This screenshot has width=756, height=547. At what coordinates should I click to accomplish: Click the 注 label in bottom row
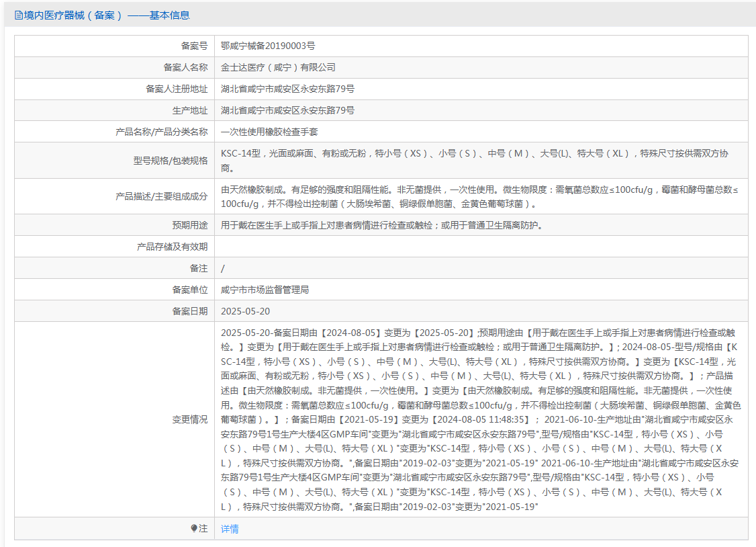click(203, 529)
